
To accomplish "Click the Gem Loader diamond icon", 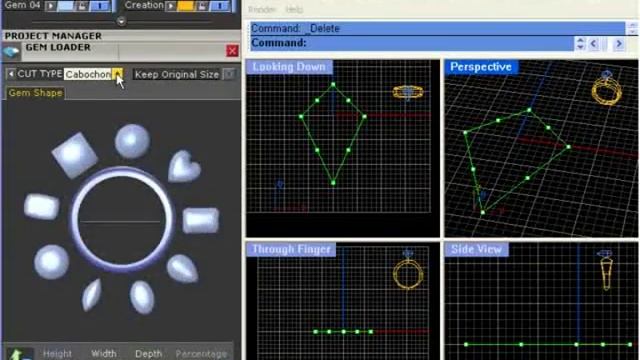I will tap(11, 52).
